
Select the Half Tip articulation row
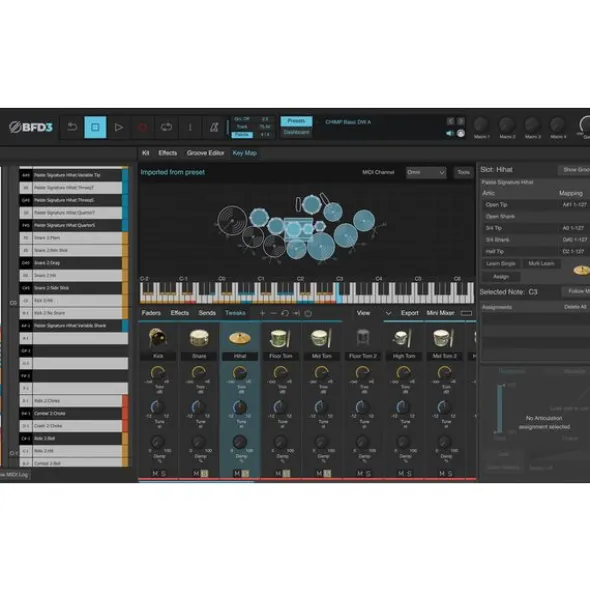(x=536, y=251)
